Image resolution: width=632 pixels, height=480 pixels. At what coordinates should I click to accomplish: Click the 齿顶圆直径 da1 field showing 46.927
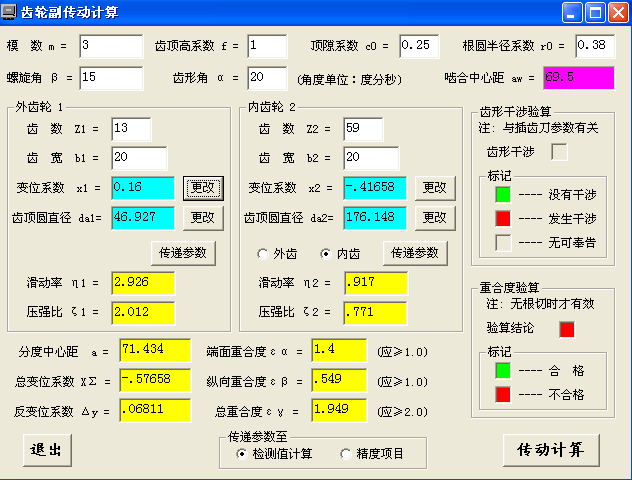tap(143, 218)
